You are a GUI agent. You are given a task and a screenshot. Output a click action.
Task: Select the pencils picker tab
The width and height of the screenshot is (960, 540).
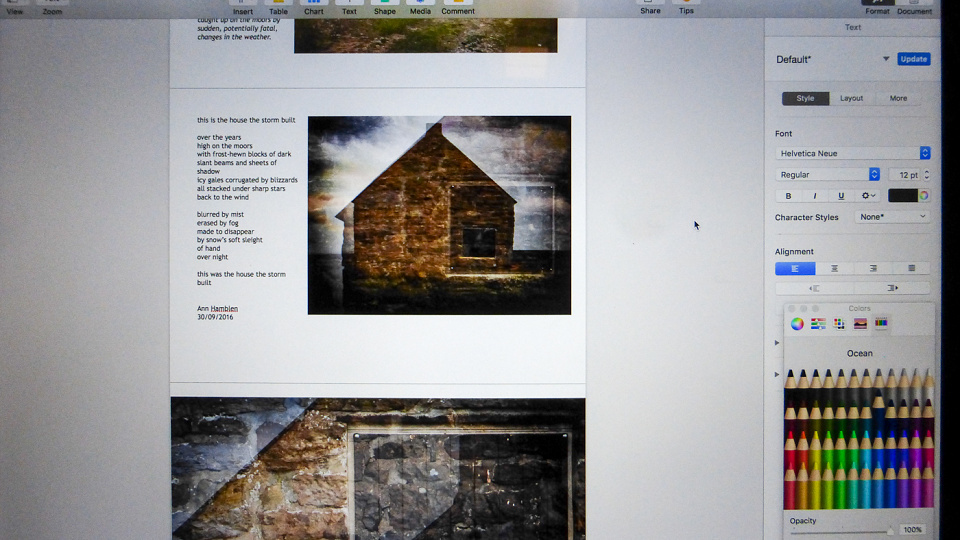click(x=881, y=323)
